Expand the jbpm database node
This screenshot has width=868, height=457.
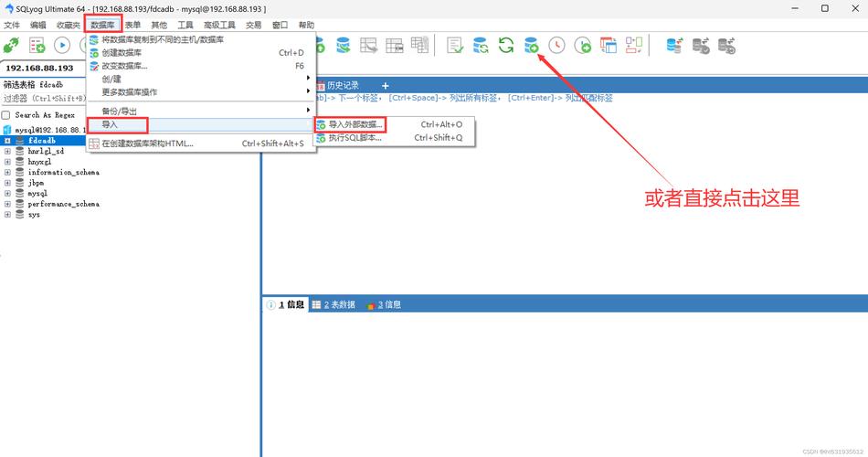(x=7, y=183)
